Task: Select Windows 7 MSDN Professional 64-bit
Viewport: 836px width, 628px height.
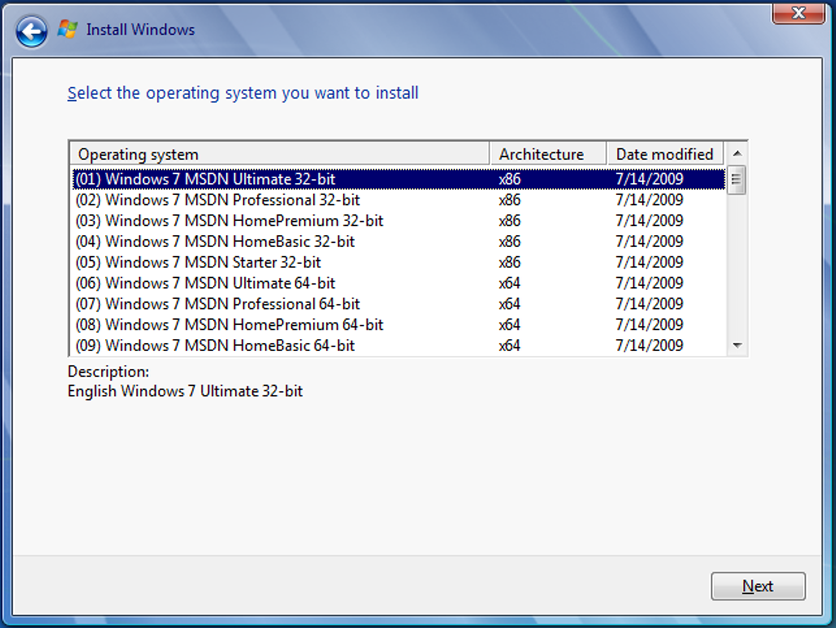Action: 200,304
